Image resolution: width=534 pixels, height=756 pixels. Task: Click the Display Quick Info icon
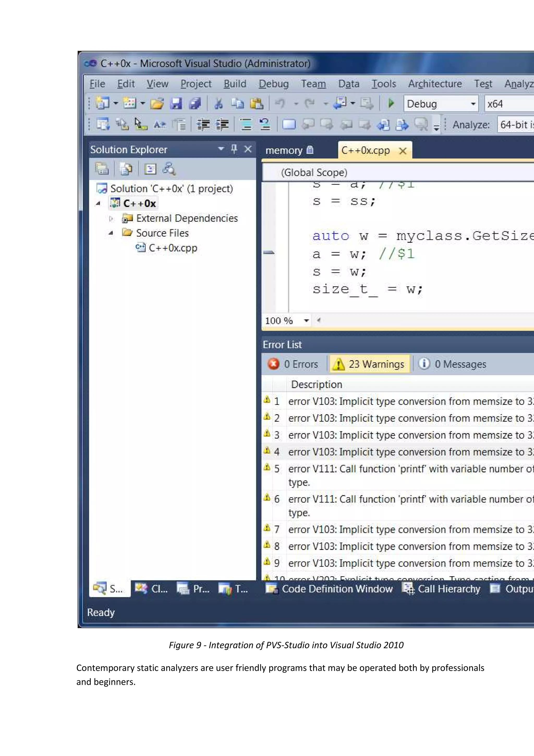pyautogui.click(x=141, y=124)
